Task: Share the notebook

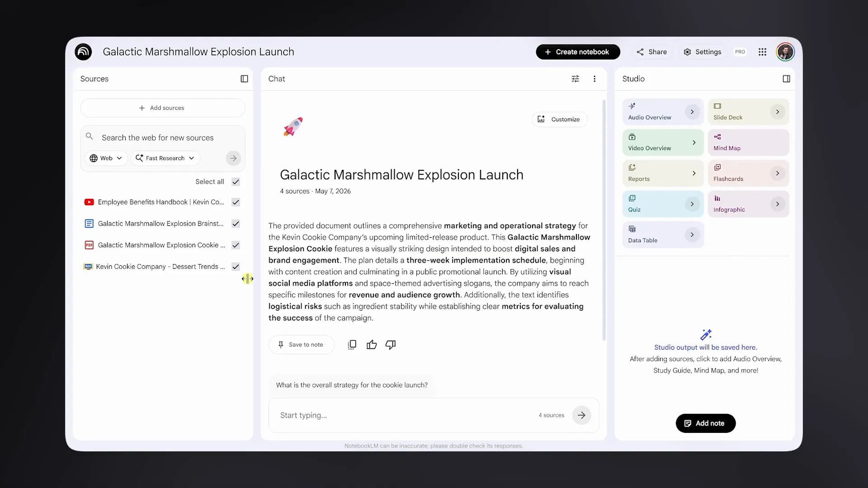Action: tap(651, 52)
